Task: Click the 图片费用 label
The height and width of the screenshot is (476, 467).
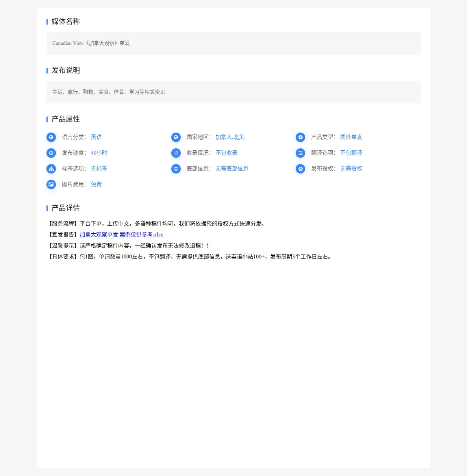Action: (74, 184)
